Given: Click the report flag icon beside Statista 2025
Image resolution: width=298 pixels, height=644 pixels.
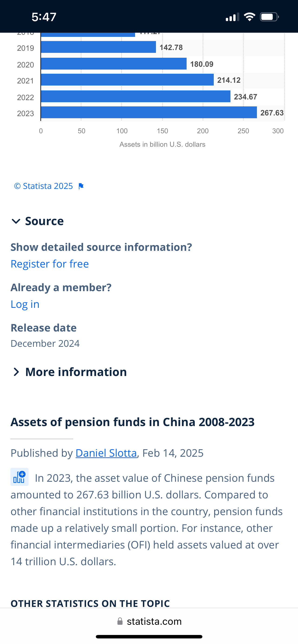Looking at the screenshot, I should pyautogui.click(x=81, y=186).
